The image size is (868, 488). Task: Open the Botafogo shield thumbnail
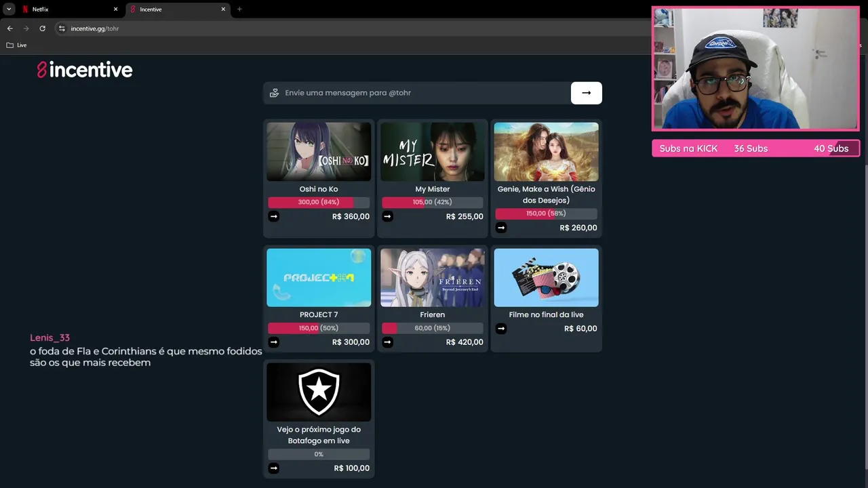pyautogui.click(x=319, y=392)
